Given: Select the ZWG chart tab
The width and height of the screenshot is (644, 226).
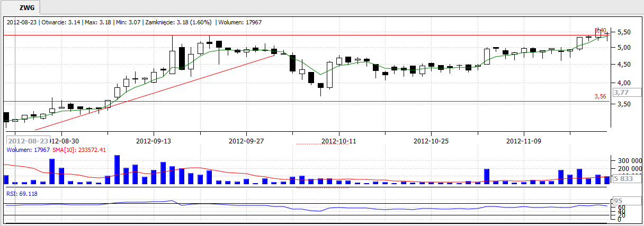Looking at the screenshot, I should [x=22, y=8].
